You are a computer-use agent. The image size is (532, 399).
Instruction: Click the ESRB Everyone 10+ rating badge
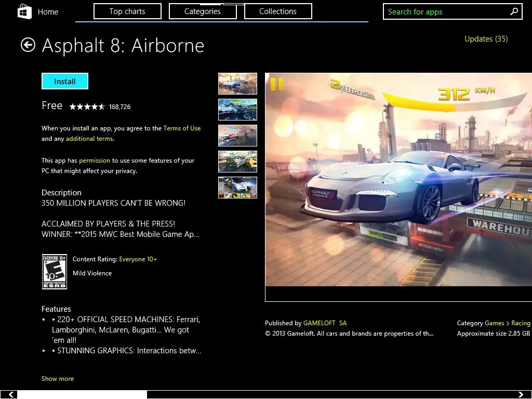[54, 272]
